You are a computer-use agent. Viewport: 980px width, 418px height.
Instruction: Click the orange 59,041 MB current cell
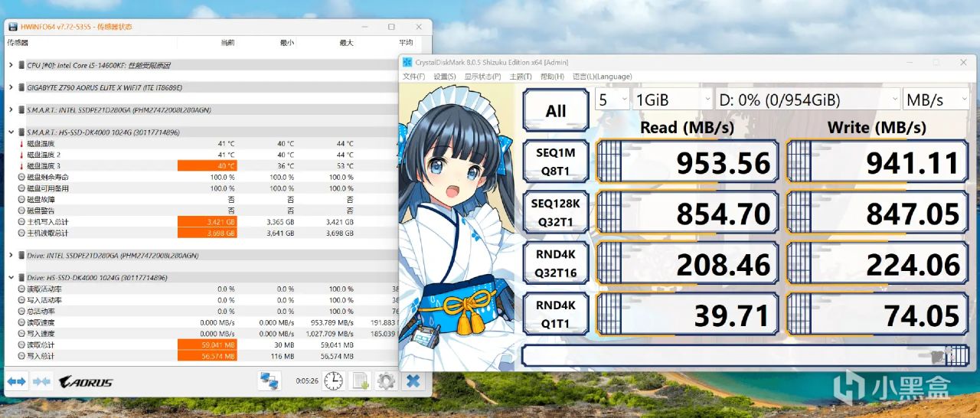pyautogui.click(x=207, y=345)
